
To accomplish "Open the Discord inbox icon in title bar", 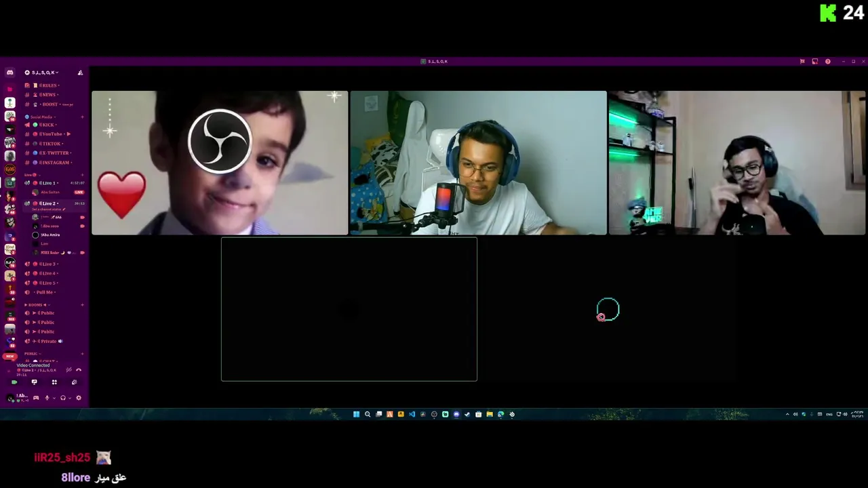I will tap(814, 62).
